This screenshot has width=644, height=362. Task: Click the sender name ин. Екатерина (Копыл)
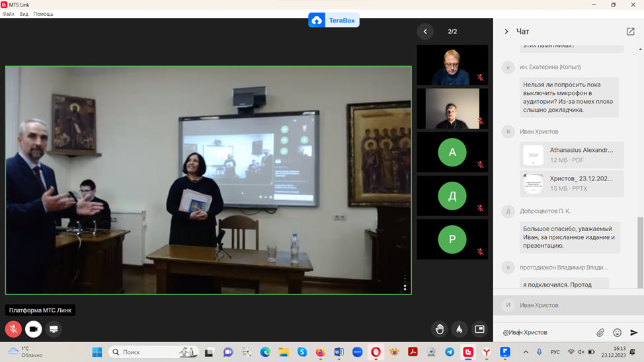[550, 67]
